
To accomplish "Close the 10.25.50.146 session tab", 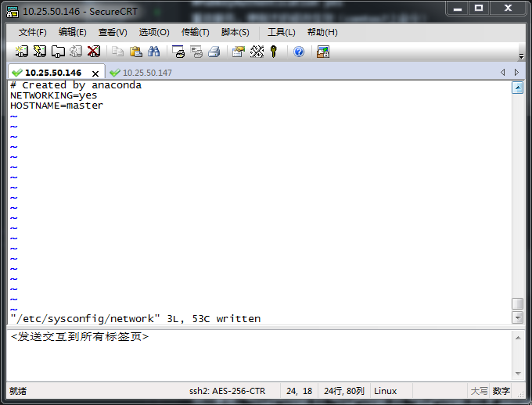I will pos(95,73).
